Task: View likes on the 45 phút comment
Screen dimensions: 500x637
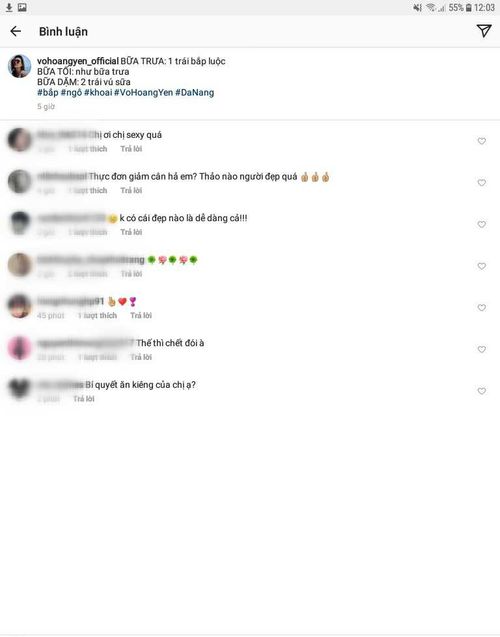Action: click(97, 315)
